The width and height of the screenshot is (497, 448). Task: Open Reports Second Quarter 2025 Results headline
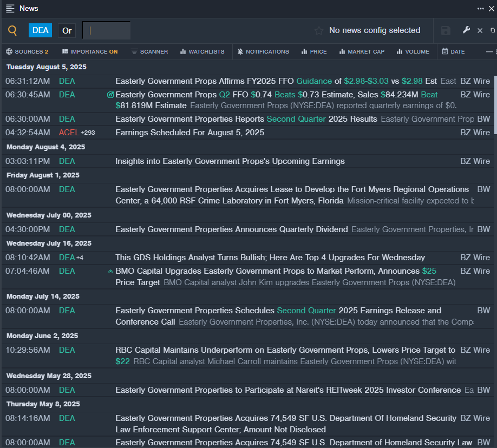(x=246, y=119)
